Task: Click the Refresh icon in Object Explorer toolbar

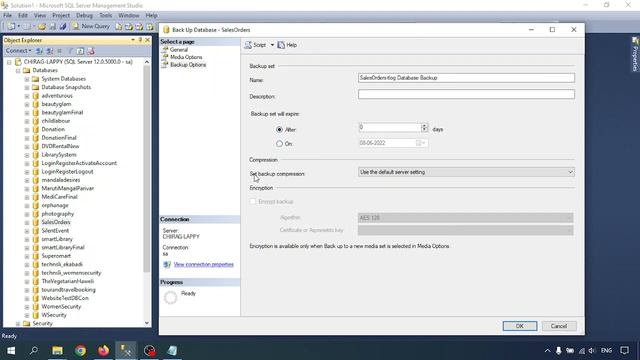Action: pos(80,51)
